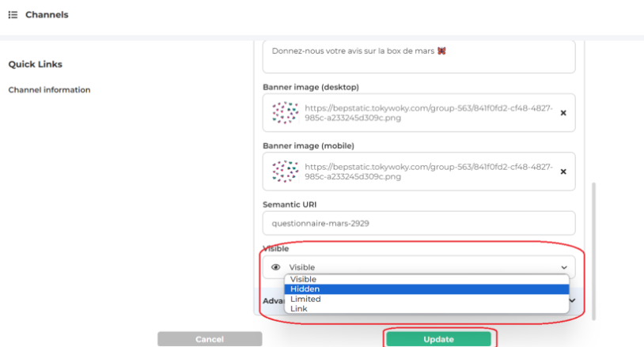Viewport: 644px width, 347px height.
Task: Click the mobile banner image thumbnail
Action: coord(285,172)
